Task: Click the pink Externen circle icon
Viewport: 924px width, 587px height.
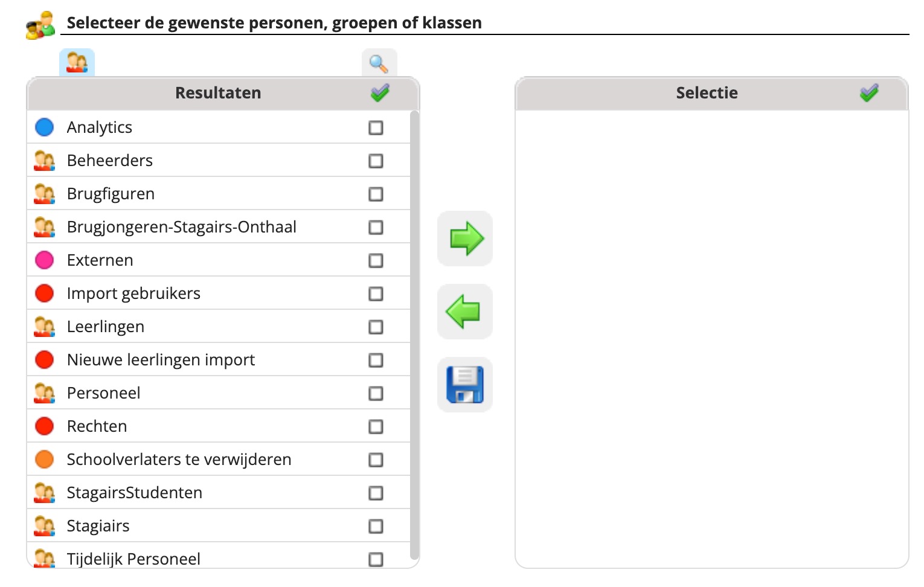Action: tap(45, 260)
